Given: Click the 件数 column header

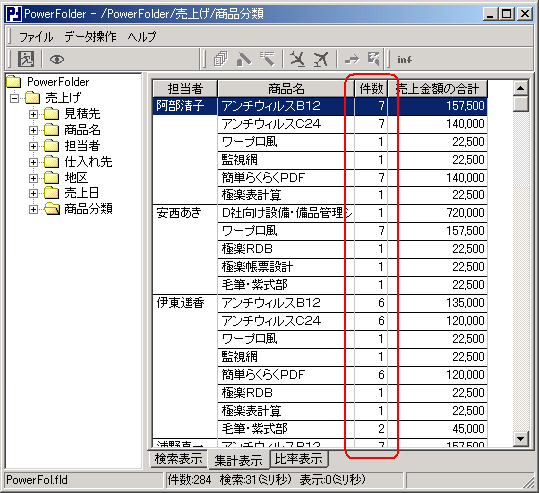Looking at the screenshot, I should tap(371, 89).
